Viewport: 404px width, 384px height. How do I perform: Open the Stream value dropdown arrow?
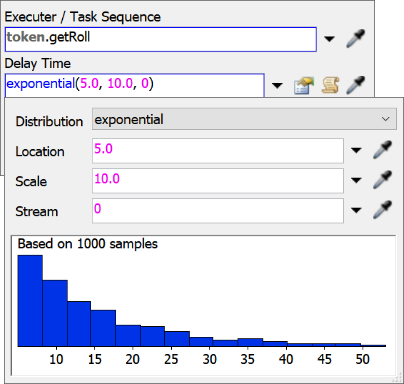pos(356,210)
